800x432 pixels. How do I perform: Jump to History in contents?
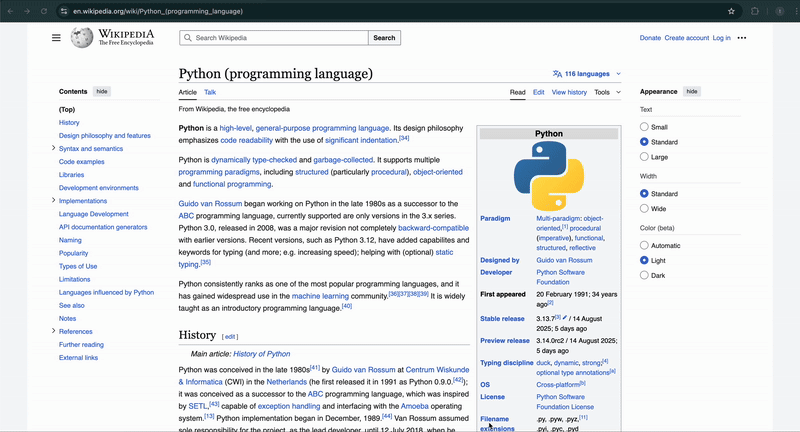pos(69,122)
